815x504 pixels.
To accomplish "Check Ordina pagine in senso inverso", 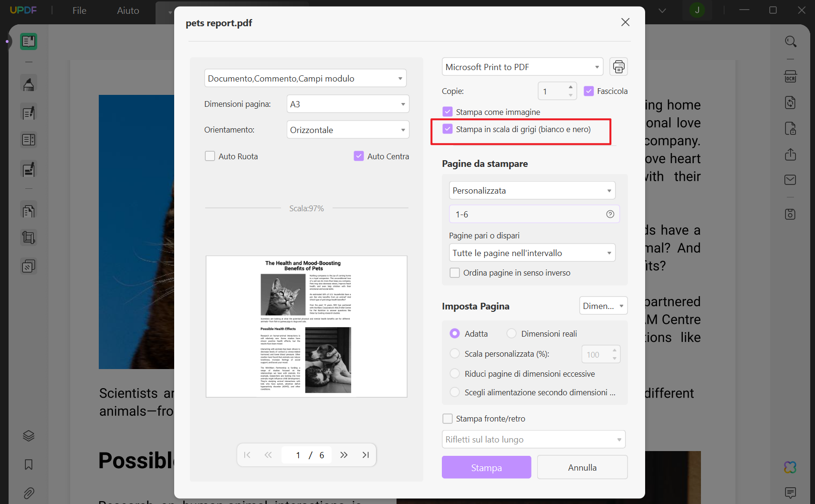I will coord(455,273).
